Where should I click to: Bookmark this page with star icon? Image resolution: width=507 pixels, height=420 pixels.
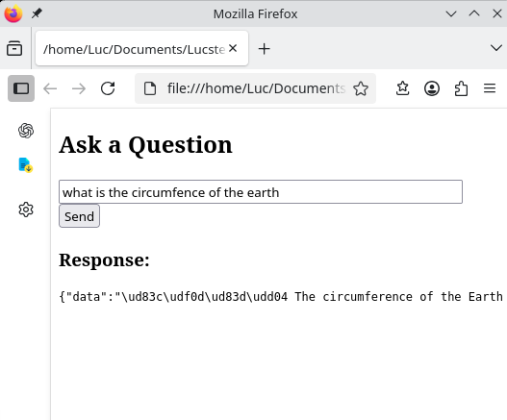pos(361,88)
